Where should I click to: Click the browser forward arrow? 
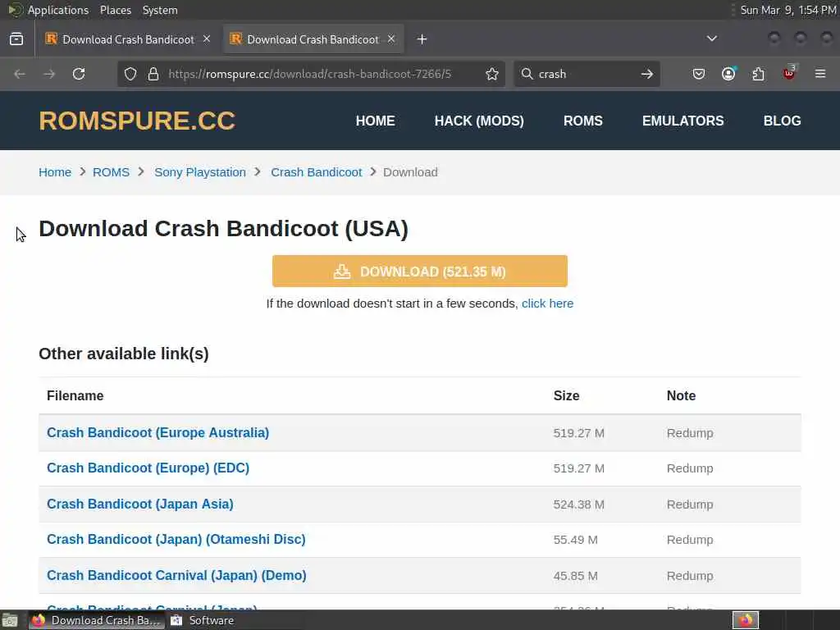(49, 74)
